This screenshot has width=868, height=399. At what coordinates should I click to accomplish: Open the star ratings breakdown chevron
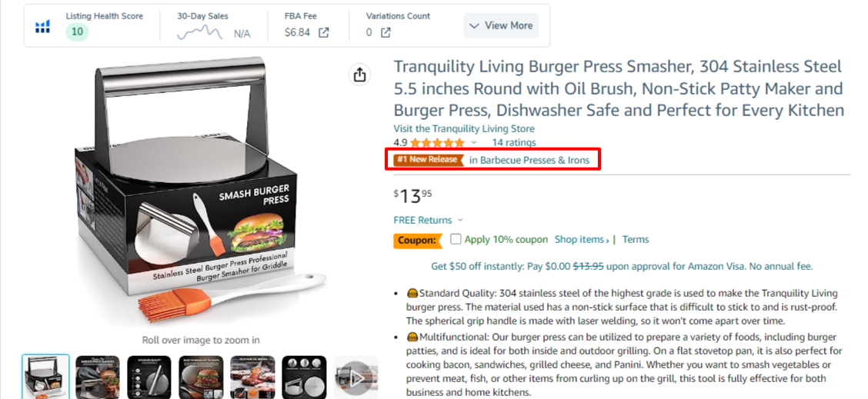point(473,143)
